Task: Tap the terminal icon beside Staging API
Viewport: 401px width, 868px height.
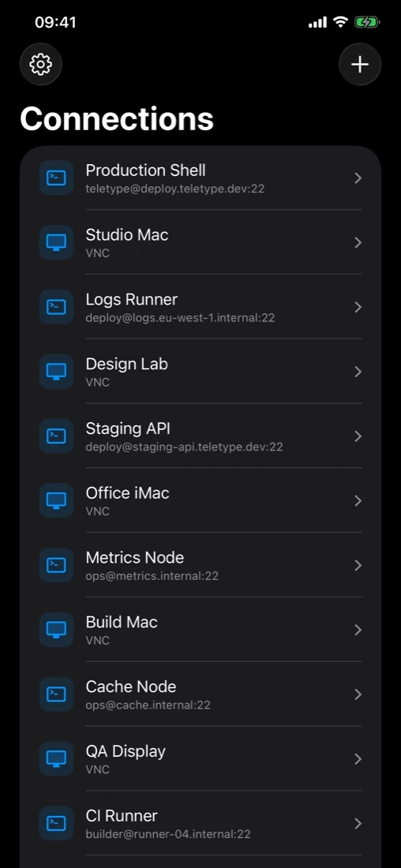Action: [x=57, y=436]
